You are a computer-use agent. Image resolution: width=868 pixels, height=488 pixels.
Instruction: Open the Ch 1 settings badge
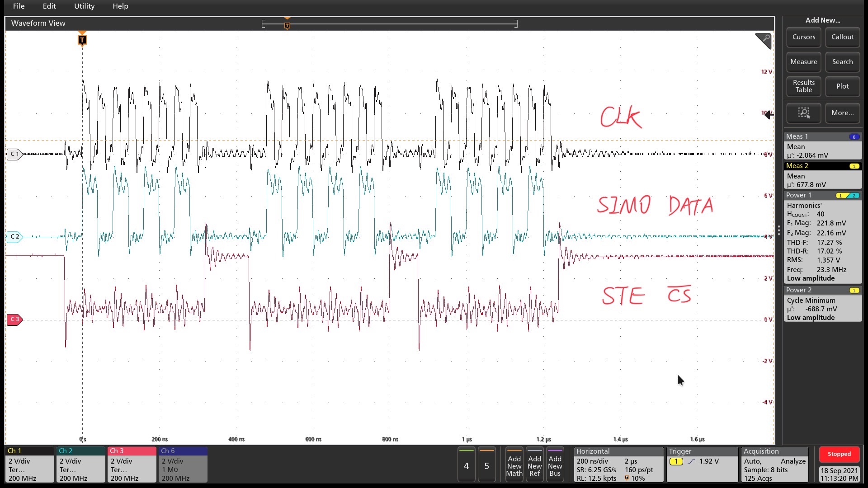(x=29, y=465)
